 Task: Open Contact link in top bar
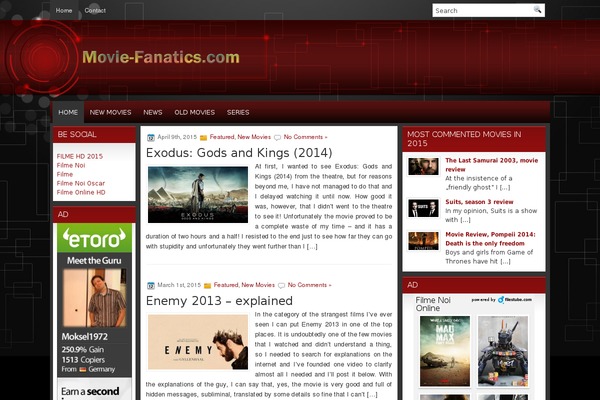95,10
